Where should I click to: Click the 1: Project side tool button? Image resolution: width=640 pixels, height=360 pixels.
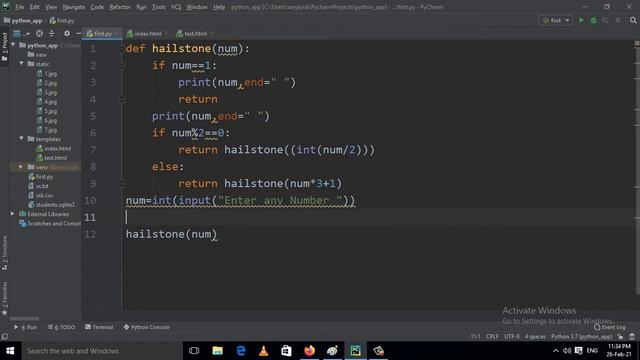(4, 47)
